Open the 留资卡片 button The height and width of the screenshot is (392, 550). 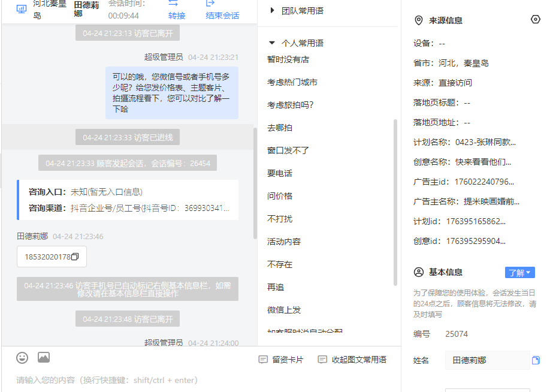point(281,360)
